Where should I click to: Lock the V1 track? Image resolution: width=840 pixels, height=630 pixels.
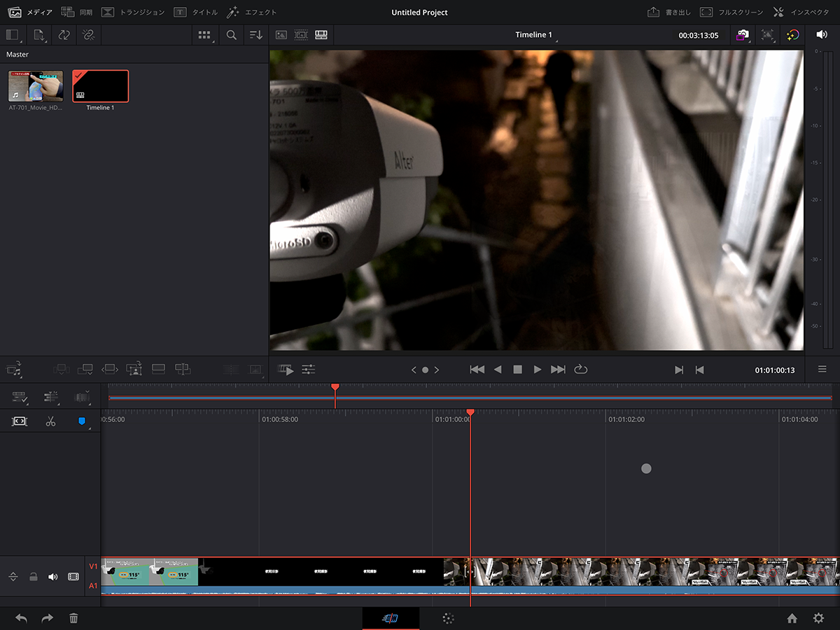pos(33,577)
